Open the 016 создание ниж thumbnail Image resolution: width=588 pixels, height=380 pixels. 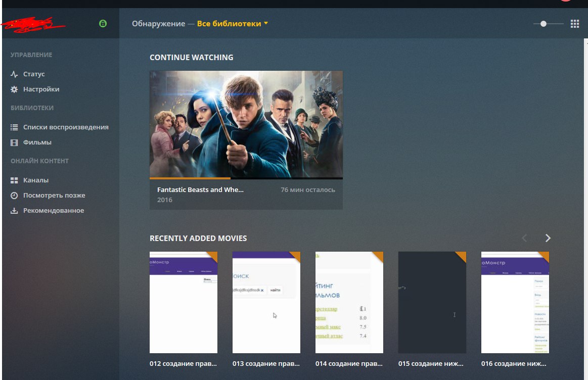point(515,302)
